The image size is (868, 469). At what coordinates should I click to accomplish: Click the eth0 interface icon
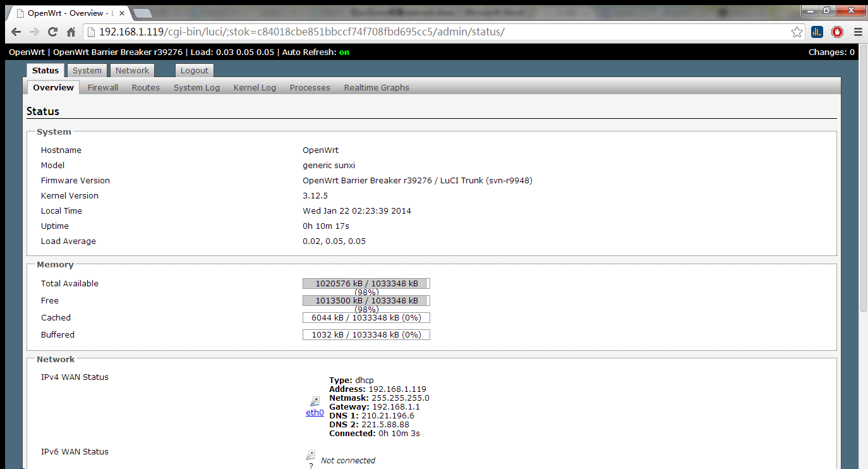[314, 401]
